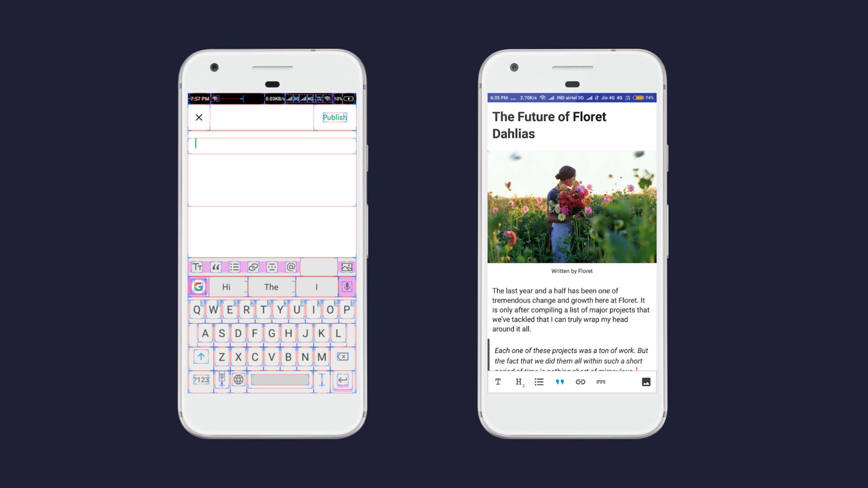Toggle the voice input microphone button
The width and height of the screenshot is (868, 488).
click(x=346, y=287)
